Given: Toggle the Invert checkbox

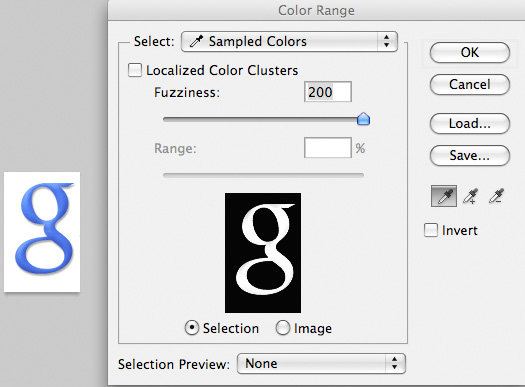Looking at the screenshot, I should pos(431,230).
